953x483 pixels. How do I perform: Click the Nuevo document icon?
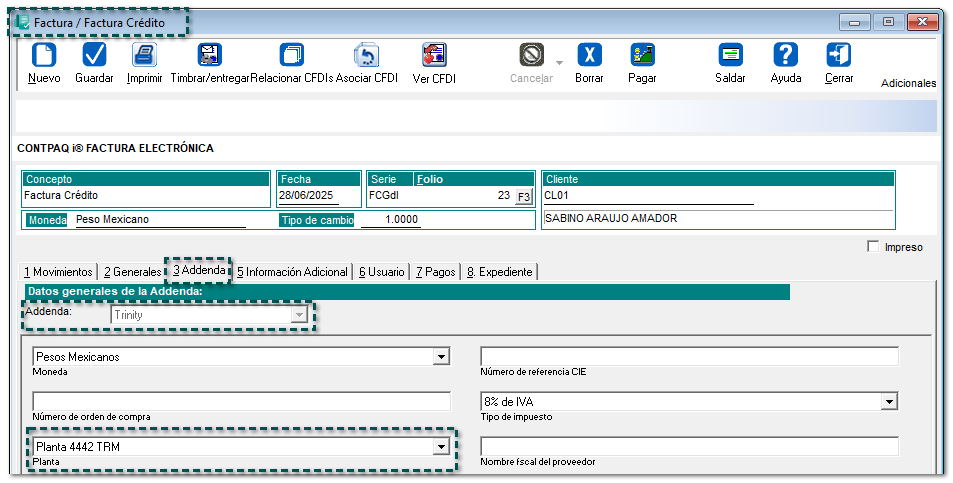point(44,55)
